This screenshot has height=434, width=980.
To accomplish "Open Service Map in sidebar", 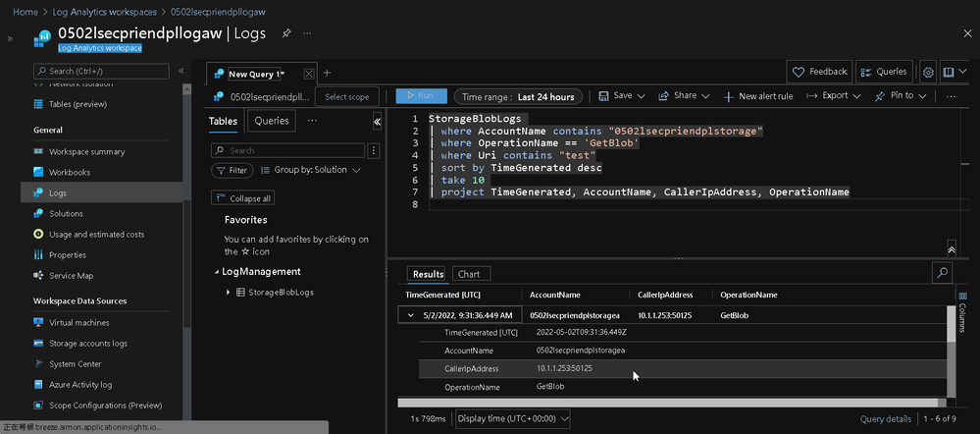I will [71, 276].
